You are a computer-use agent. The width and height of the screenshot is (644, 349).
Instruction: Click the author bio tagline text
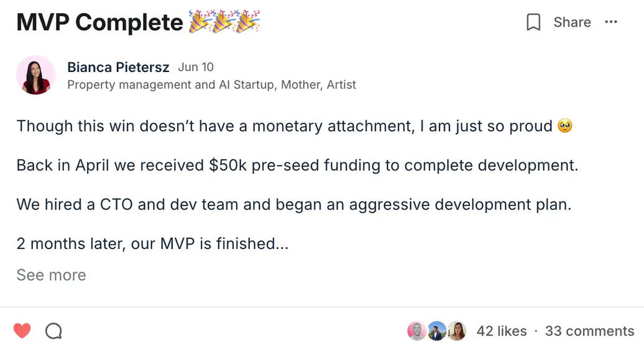click(211, 84)
